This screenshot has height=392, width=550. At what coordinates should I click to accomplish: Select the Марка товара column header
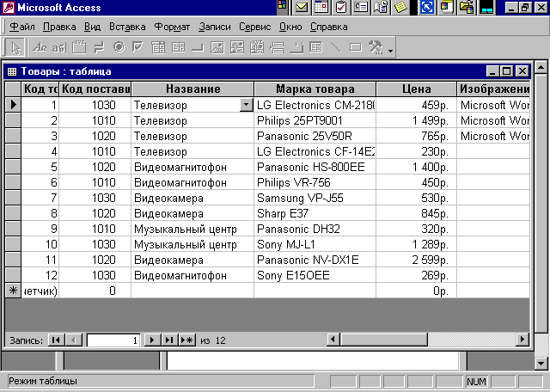315,89
